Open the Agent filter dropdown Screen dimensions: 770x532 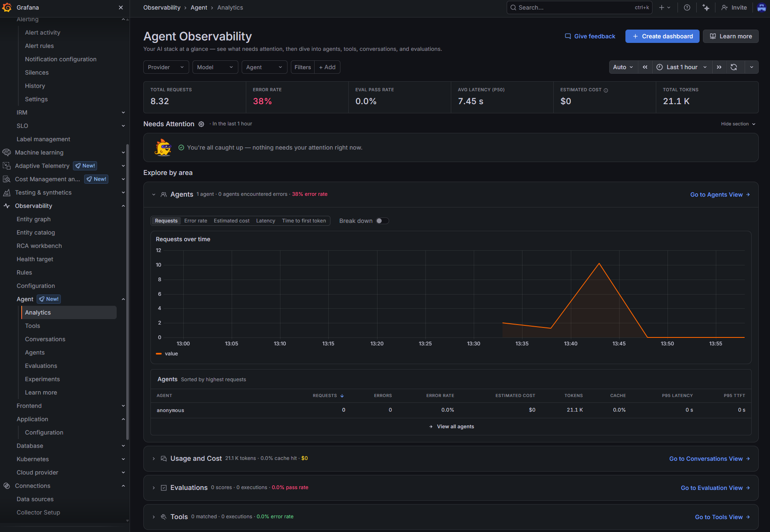point(264,67)
